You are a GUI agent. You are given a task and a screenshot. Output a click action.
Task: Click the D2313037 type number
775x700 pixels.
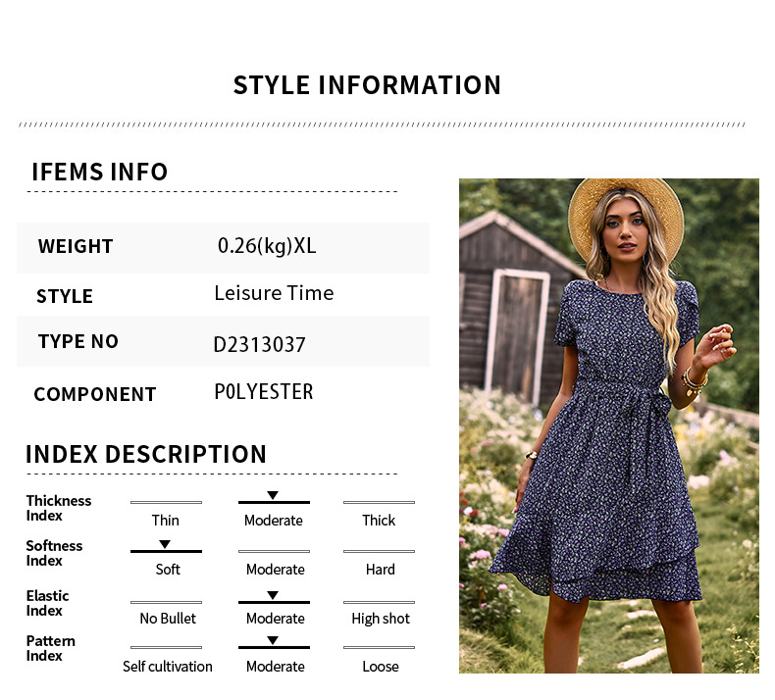[260, 345]
